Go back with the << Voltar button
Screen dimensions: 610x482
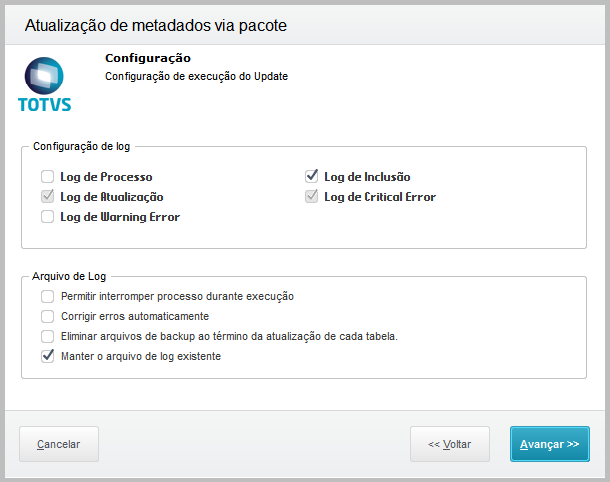click(449, 444)
